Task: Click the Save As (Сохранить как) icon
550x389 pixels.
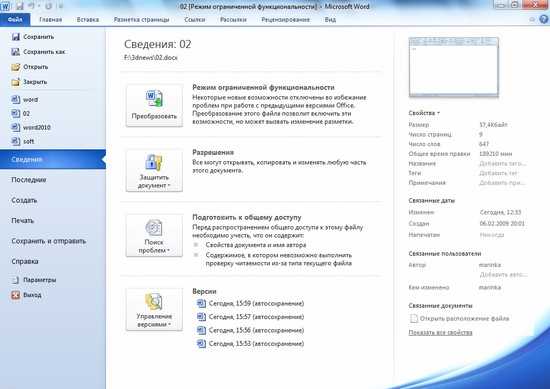Action: pos(15,52)
